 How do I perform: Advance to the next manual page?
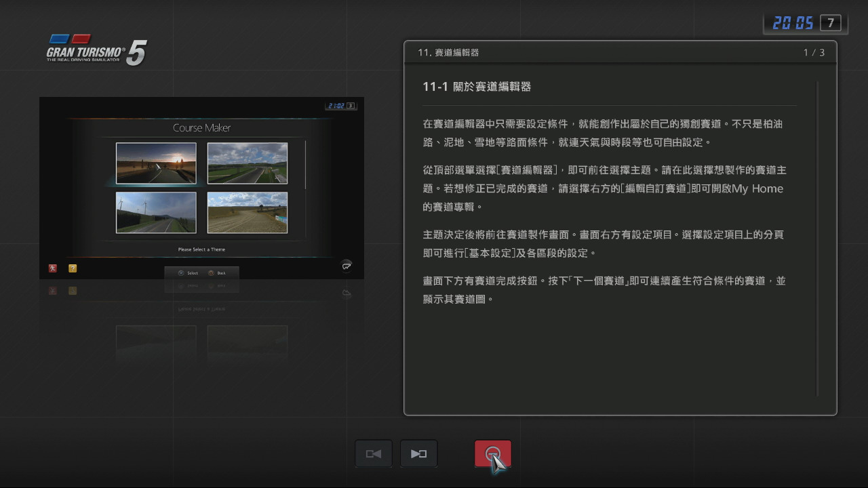(x=418, y=454)
